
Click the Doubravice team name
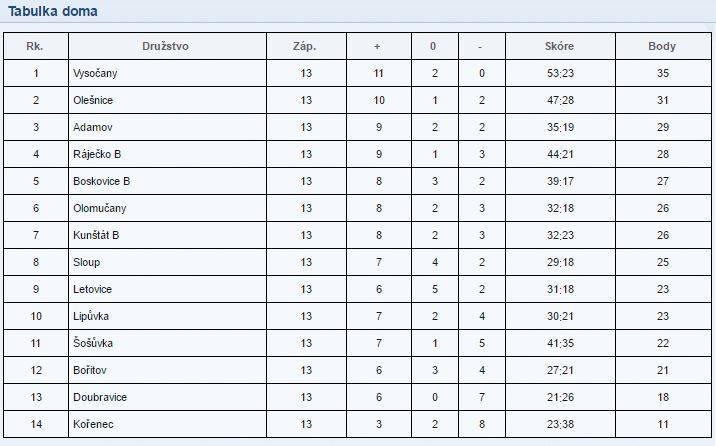(100, 397)
